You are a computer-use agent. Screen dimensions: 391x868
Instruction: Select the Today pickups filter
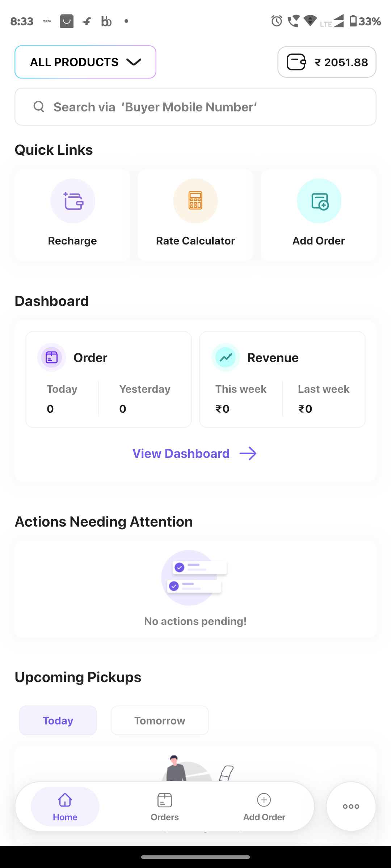[x=58, y=720]
